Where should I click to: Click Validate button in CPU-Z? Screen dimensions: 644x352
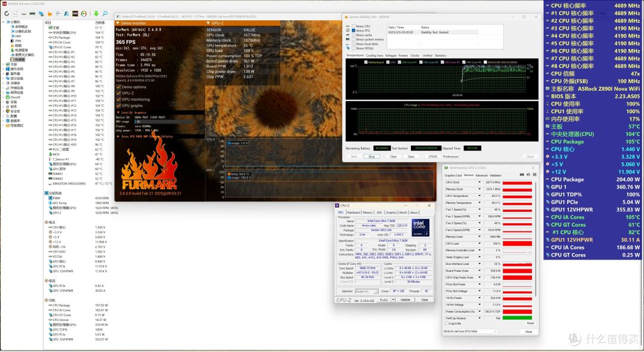tap(405, 300)
